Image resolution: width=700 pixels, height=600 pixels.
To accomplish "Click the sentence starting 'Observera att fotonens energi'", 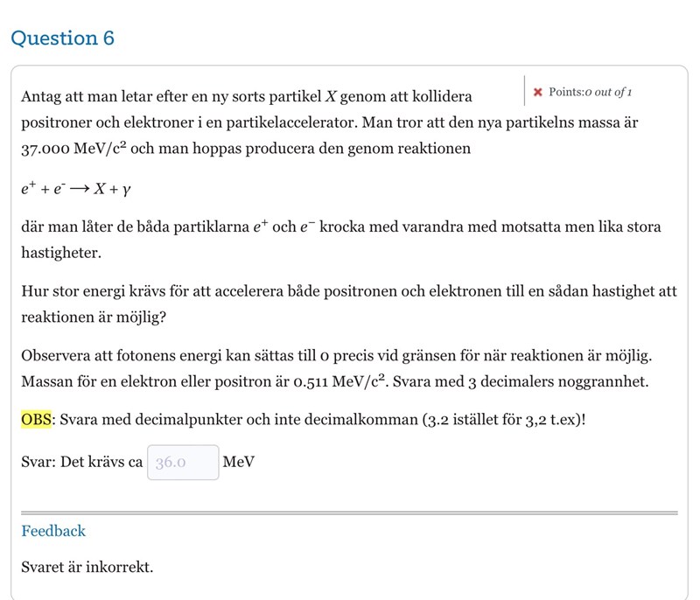I will click(x=336, y=357).
